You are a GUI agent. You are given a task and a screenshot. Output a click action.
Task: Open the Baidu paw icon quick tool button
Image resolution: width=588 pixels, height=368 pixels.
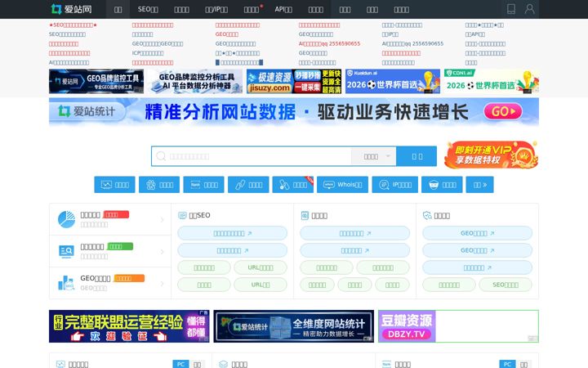[159, 185]
